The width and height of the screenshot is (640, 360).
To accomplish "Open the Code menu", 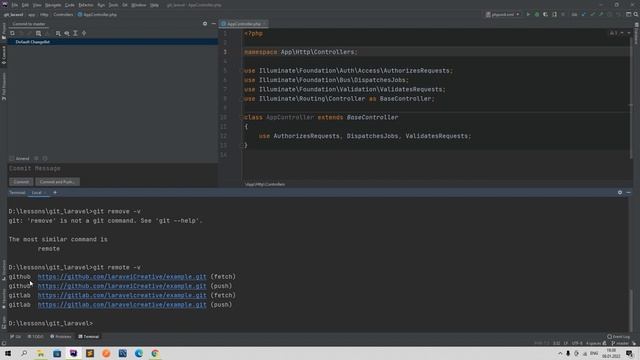I will 70,5.
